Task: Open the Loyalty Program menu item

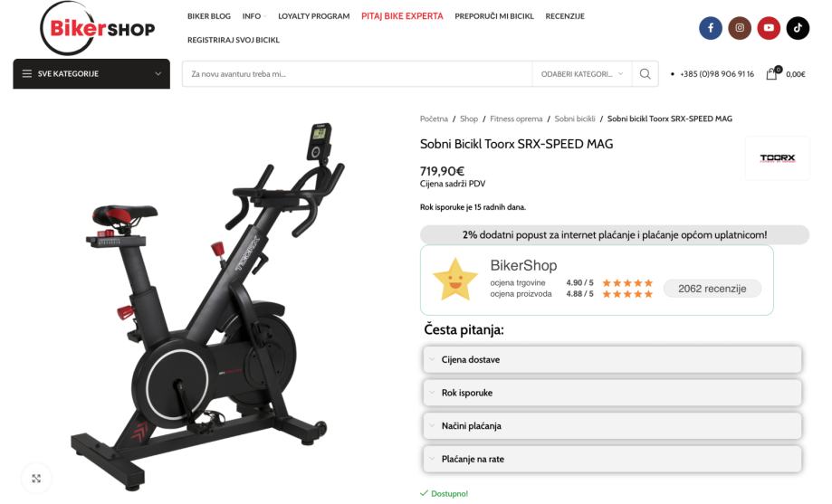Action: click(313, 16)
